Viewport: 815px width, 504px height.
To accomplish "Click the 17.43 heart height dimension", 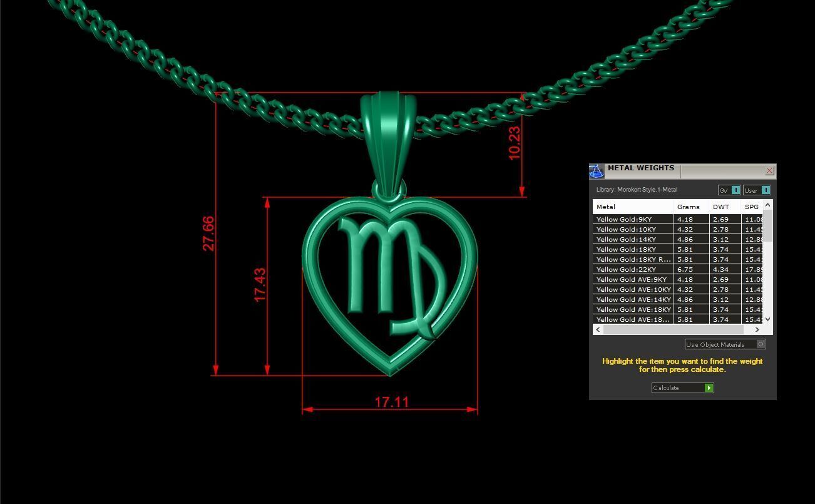I will (x=260, y=285).
